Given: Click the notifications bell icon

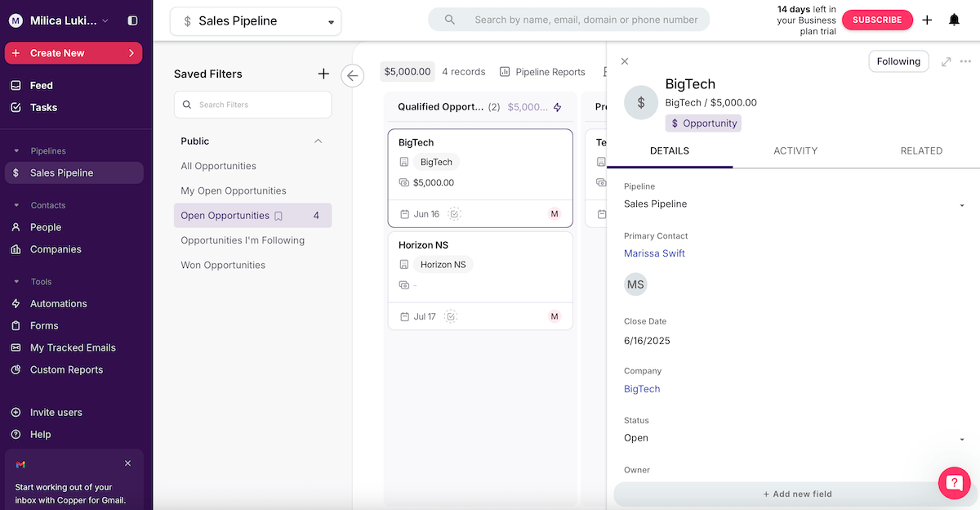Looking at the screenshot, I should pyautogui.click(x=954, y=20).
